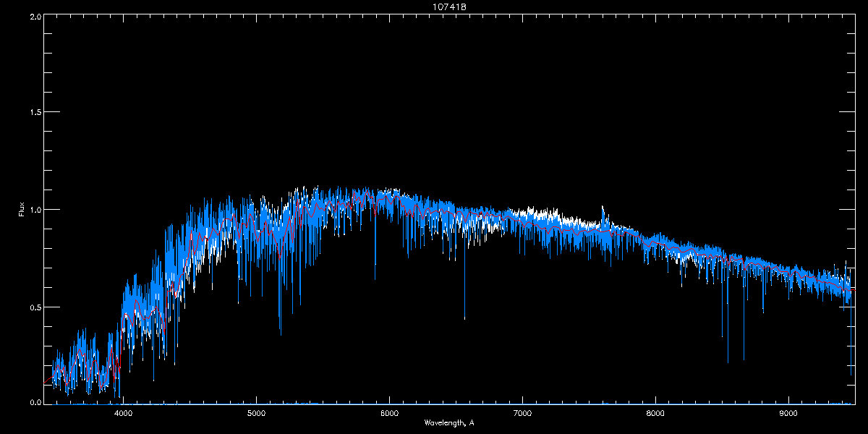Click the x-axis tick label '7000'

pyautogui.click(x=522, y=414)
